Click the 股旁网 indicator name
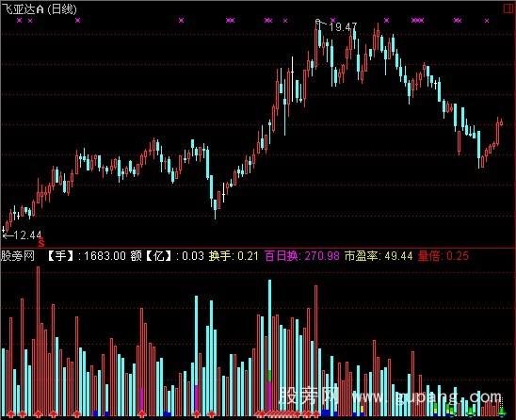 tap(18, 256)
